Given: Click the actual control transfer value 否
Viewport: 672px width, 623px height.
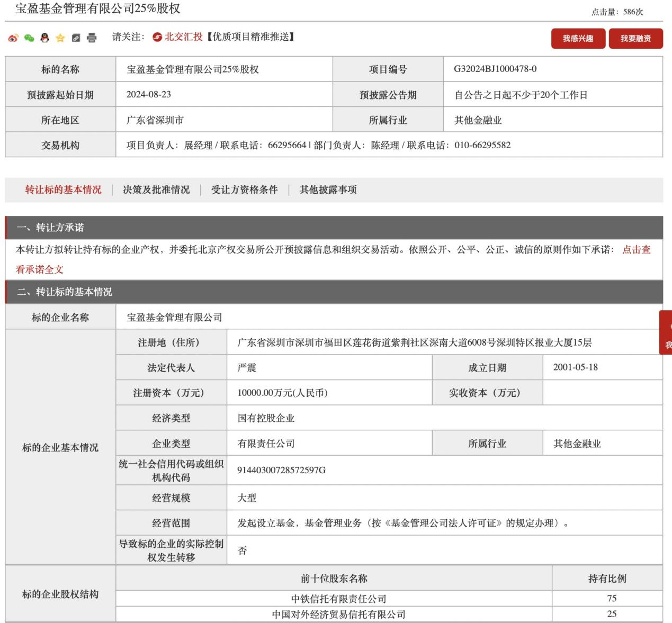Looking at the screenshot, I should tap(242, 550).
